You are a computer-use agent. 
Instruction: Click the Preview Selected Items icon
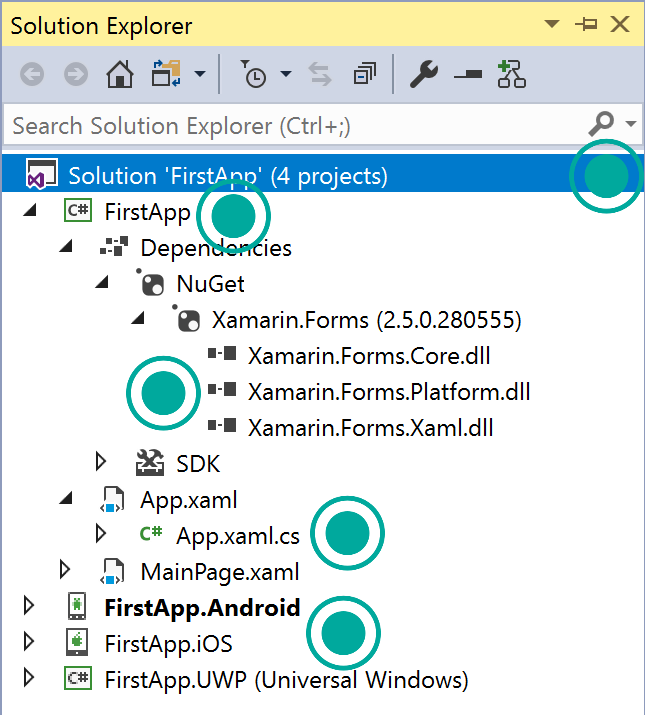(x=468, y=74)
